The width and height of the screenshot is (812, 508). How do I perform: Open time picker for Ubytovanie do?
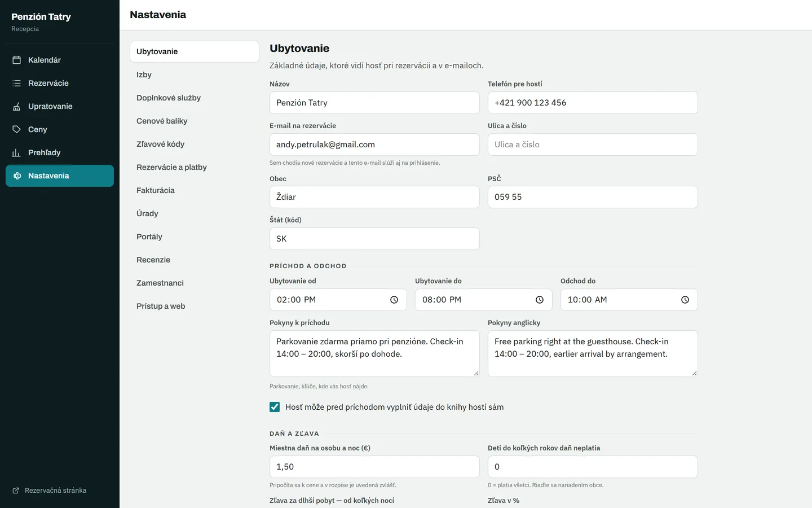(x=540, y=300)
